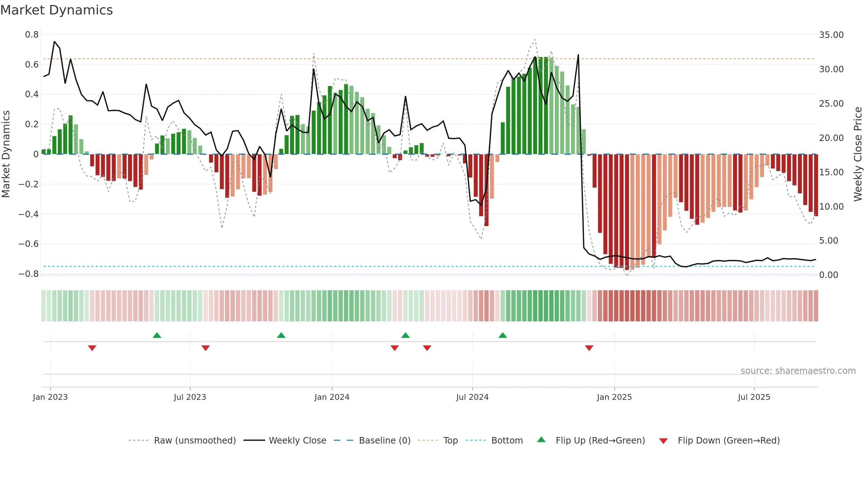This screenshot has width=868, height=488.
Task: Click the green Flip Up triangle near October 2023
Action: click(x=281, y=335)
